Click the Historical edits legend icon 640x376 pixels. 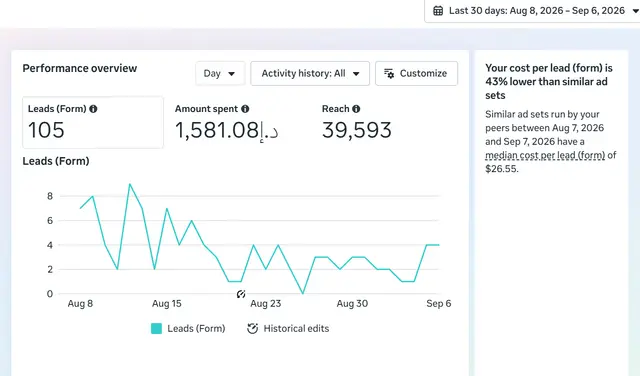coord(253,329)
